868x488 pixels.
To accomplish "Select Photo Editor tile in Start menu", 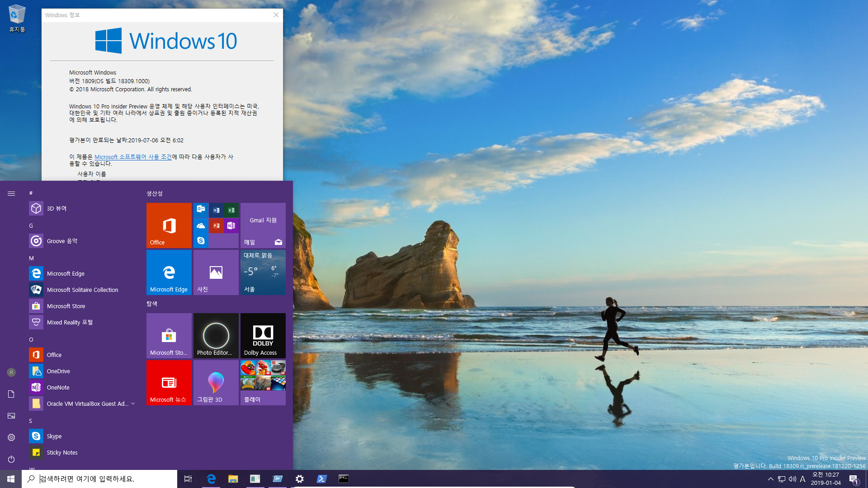I will (216, 335).
